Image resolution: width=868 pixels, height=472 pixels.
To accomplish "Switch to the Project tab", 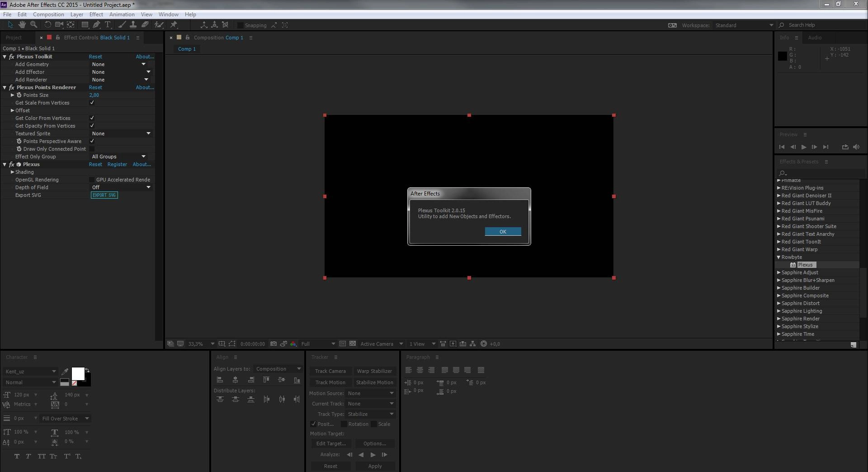I will pos(14,38).
